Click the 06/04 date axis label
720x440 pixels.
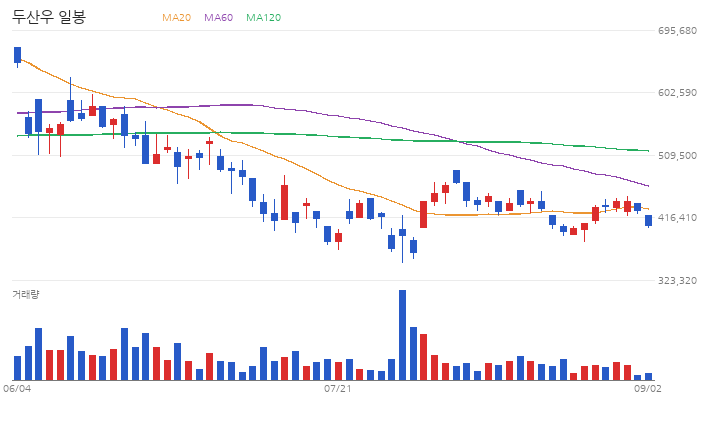pos(17,388)
